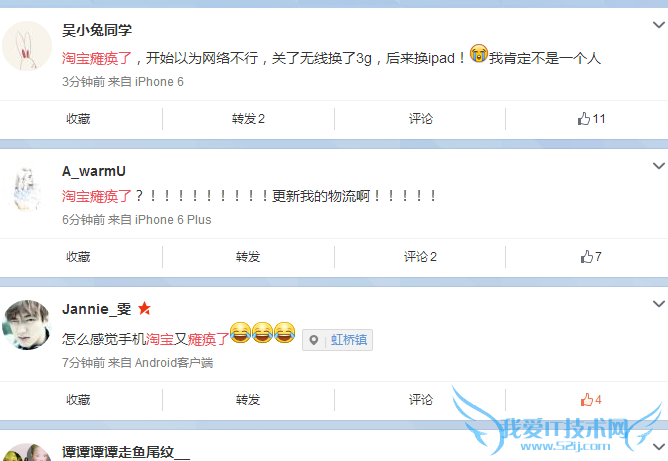Expand options arrow on 吴小兔同学's post
The image size is (668, 461).
point(659,25)
